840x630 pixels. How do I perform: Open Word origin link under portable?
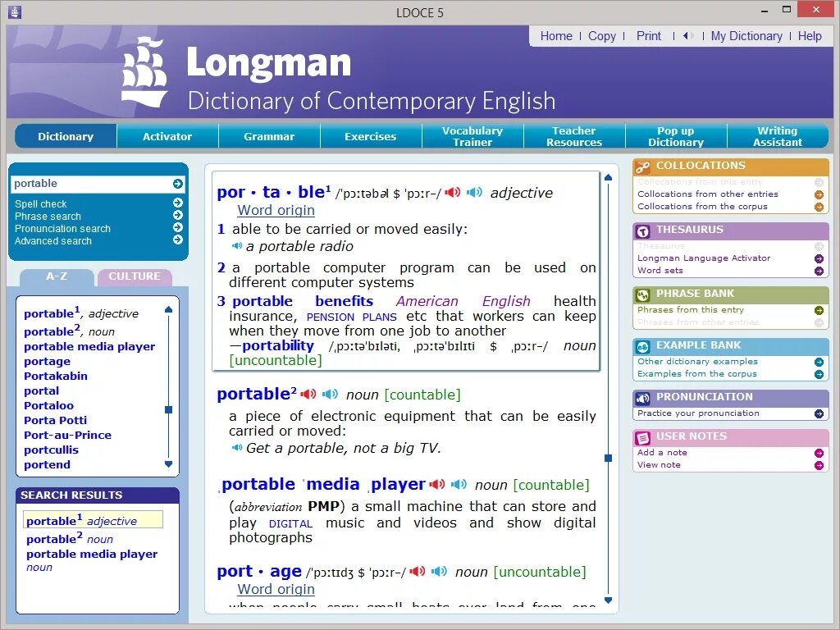[x=276, y=210]
